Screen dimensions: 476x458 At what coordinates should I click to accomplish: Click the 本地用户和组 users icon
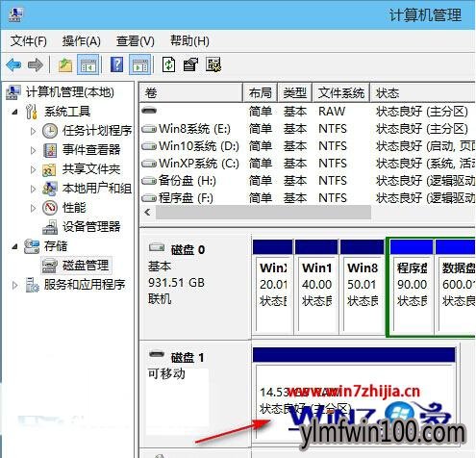coord(50,189)
